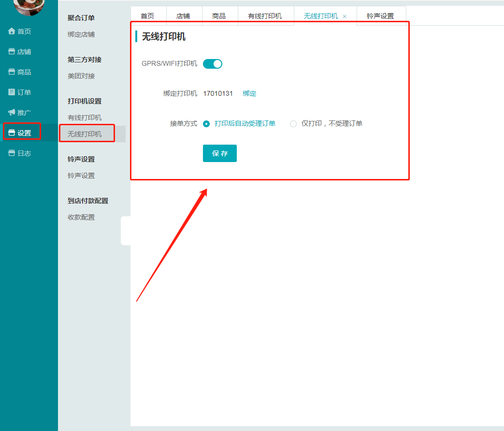Click the 店铺 store icon in the sidebar

tap(12, 51)
